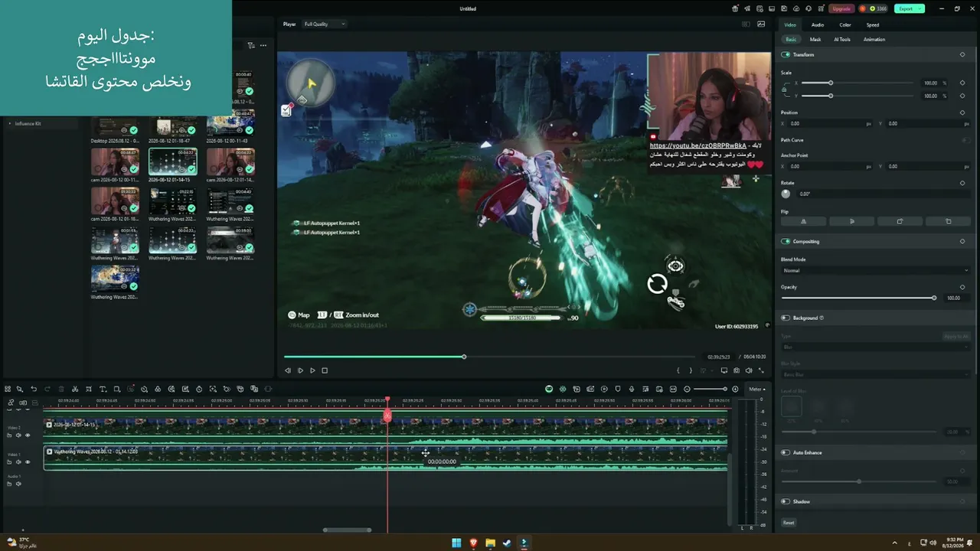This screenshot has height=551, width=980.
Task: Flip the clip horizontally
Action: tap(803, 221)
